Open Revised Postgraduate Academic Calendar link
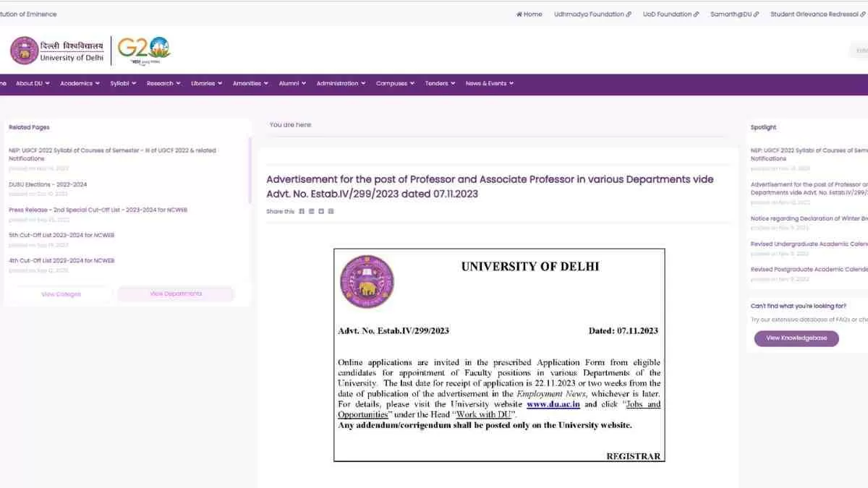 point(809,270)
